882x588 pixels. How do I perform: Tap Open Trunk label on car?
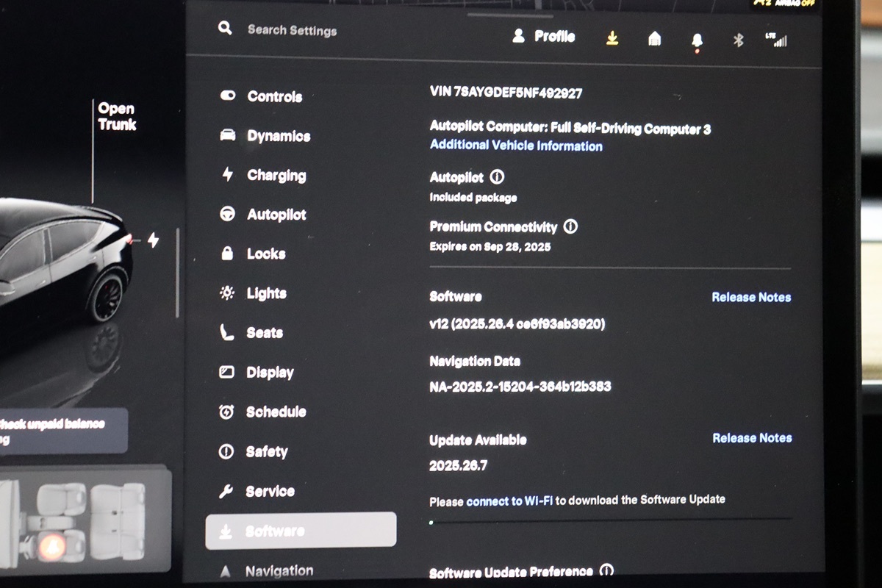point(117,117)
